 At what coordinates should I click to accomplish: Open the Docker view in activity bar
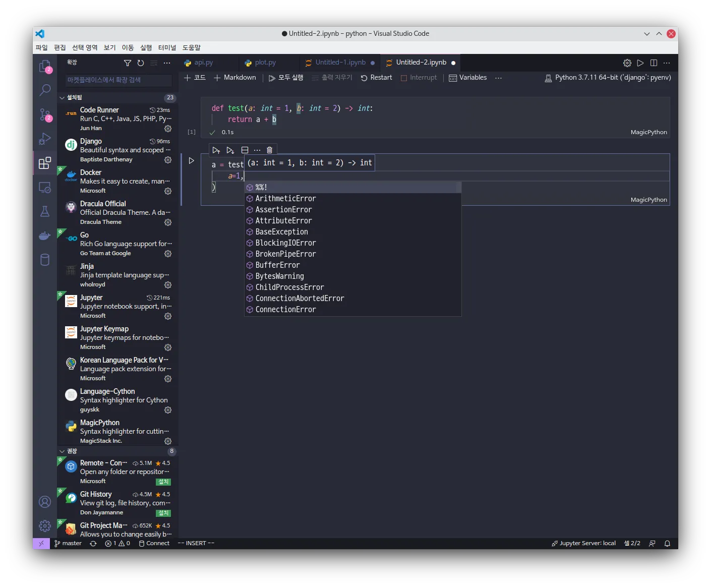coord(45,236)
